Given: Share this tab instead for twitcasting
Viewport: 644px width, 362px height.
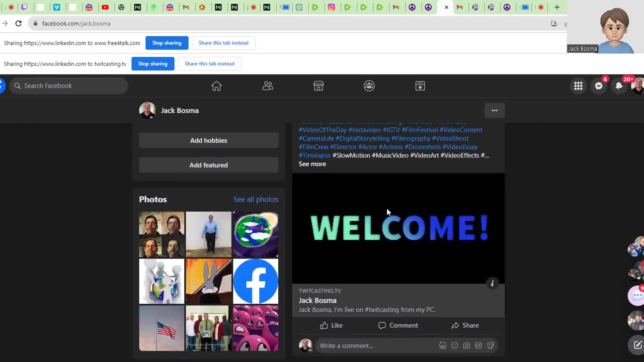Looking at the screenshot, I should tap(209, 64).
